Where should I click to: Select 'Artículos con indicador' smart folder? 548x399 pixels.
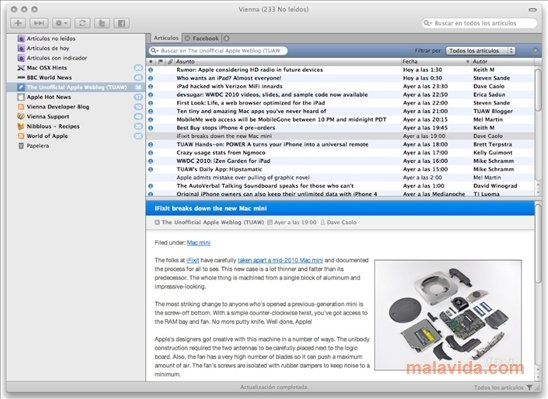[57, 58]
